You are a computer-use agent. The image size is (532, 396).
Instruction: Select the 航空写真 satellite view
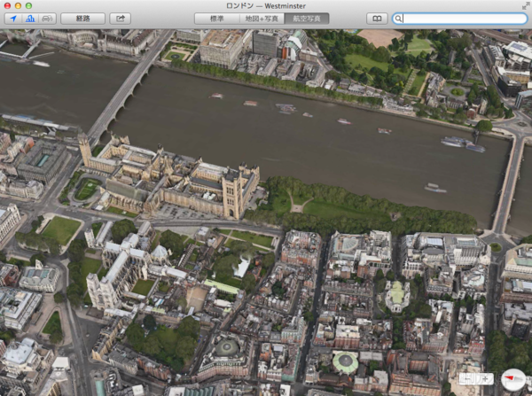tap(307, 19)
